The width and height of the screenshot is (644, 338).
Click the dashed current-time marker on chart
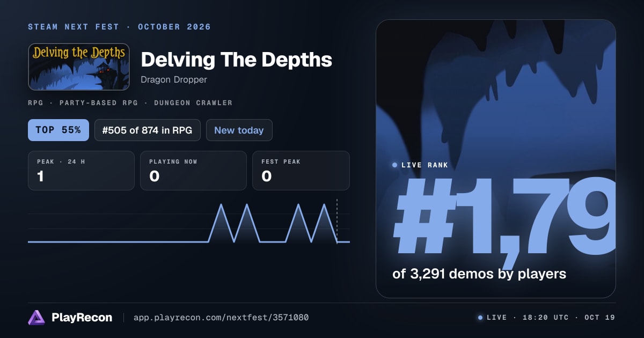click(x=337, y=221)
